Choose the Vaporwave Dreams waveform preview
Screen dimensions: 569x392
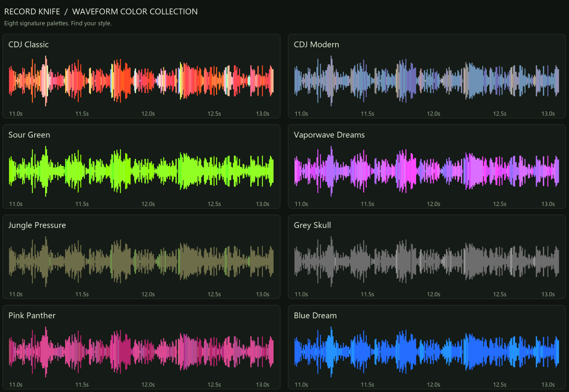pos(427,171)
